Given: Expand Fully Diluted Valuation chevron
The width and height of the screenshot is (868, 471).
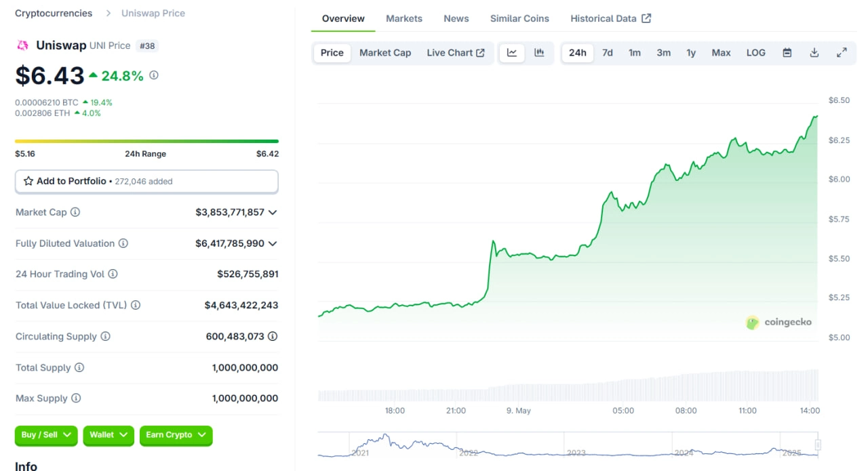Looking at the screenshot, I should coord(273,243).
